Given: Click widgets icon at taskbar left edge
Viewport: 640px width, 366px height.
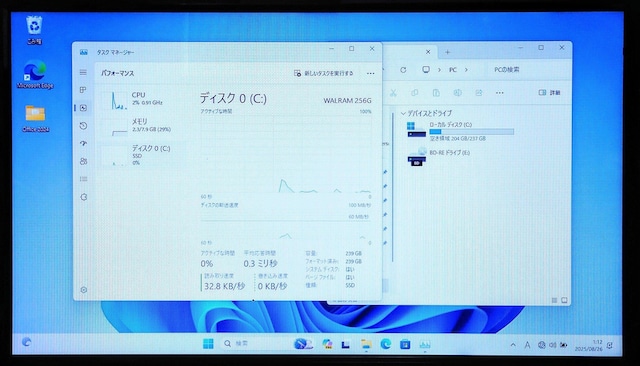Looking at the screenshot, I should tap(27, 342).
